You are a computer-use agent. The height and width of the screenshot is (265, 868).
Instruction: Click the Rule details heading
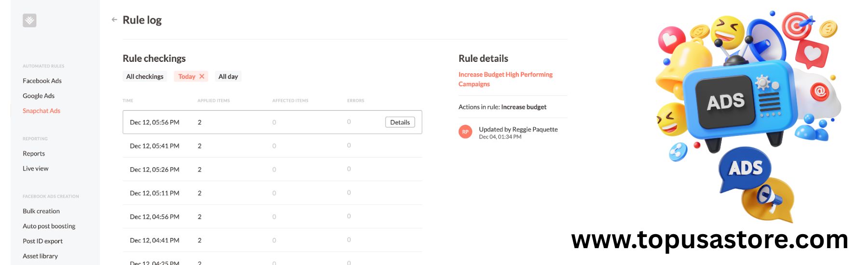(x=483, y=58)
